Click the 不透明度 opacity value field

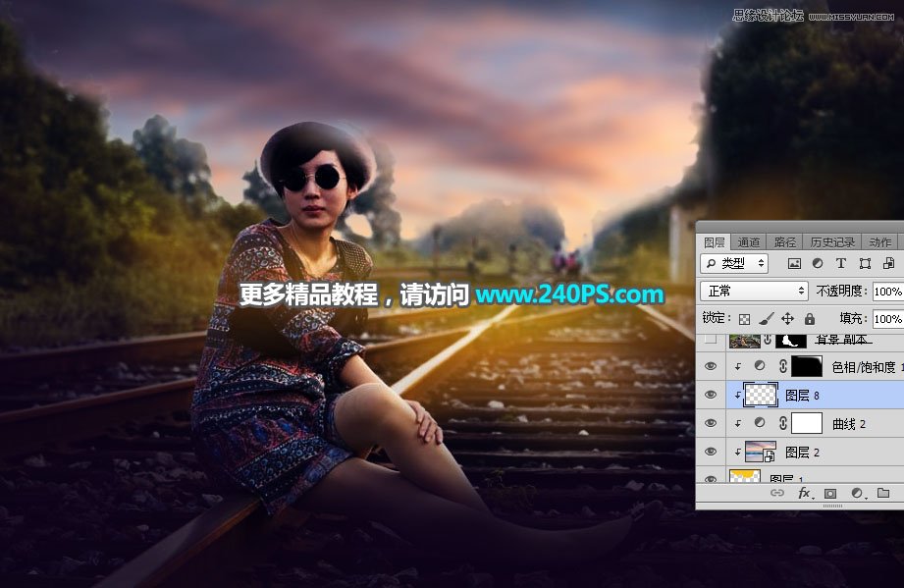888,292
